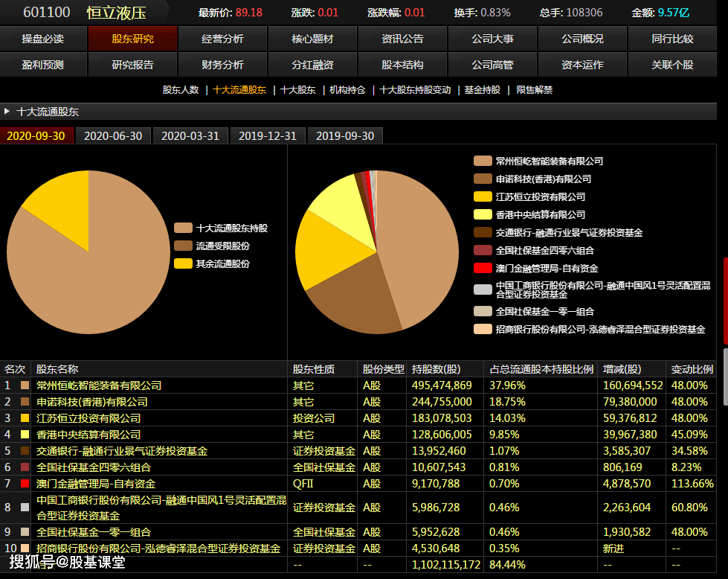Click 招商银行-泓德睿泽 legend swatch in chart
Viewport: 728px width, 579px height.
483,329
